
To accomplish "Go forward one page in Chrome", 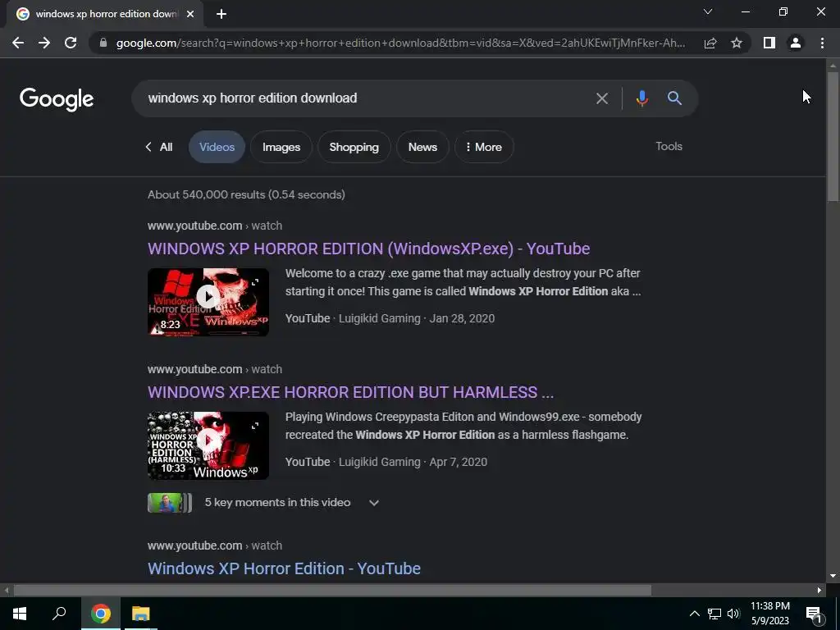I will [x=44, y=43].
